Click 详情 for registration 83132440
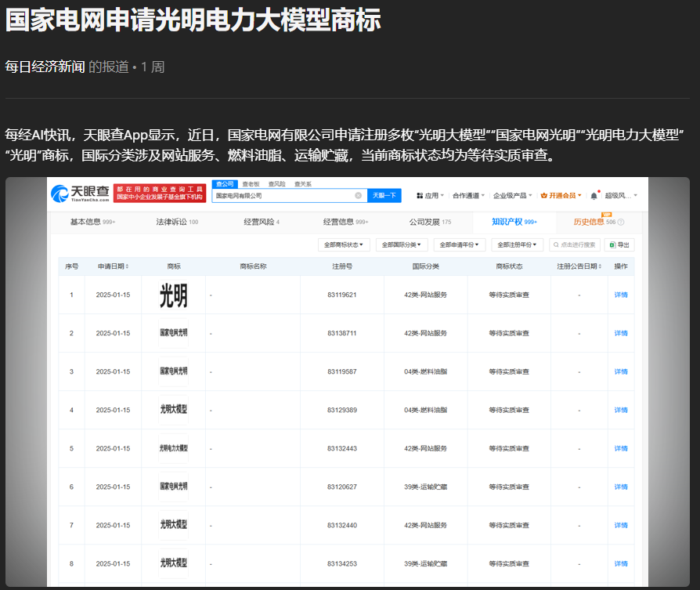 coord(621,525)
